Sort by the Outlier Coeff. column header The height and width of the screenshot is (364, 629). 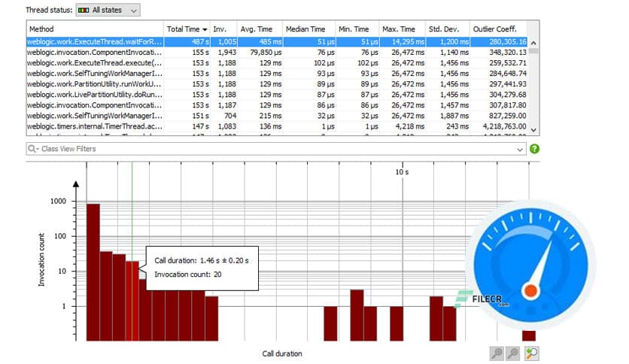[x=498, y=29]
